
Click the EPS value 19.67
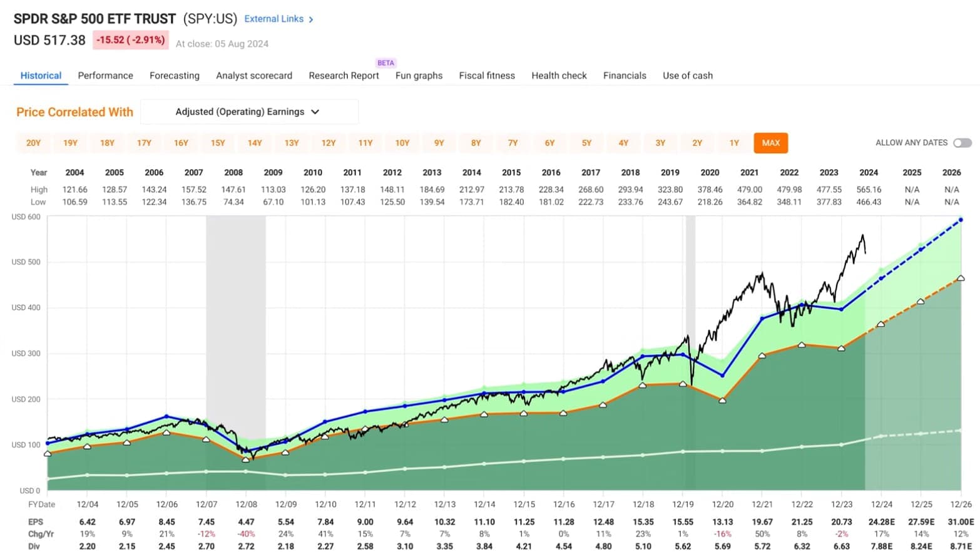tap(762, 521)
